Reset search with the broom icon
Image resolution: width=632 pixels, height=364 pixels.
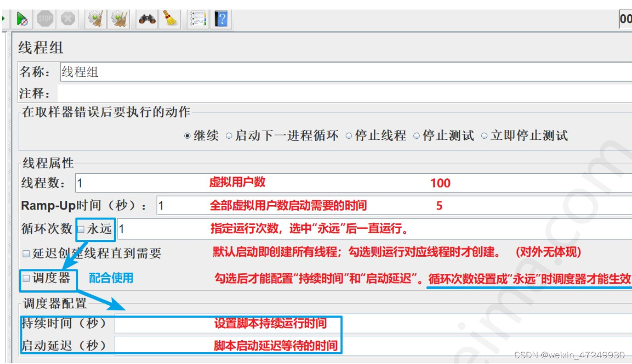click(169, 19)
